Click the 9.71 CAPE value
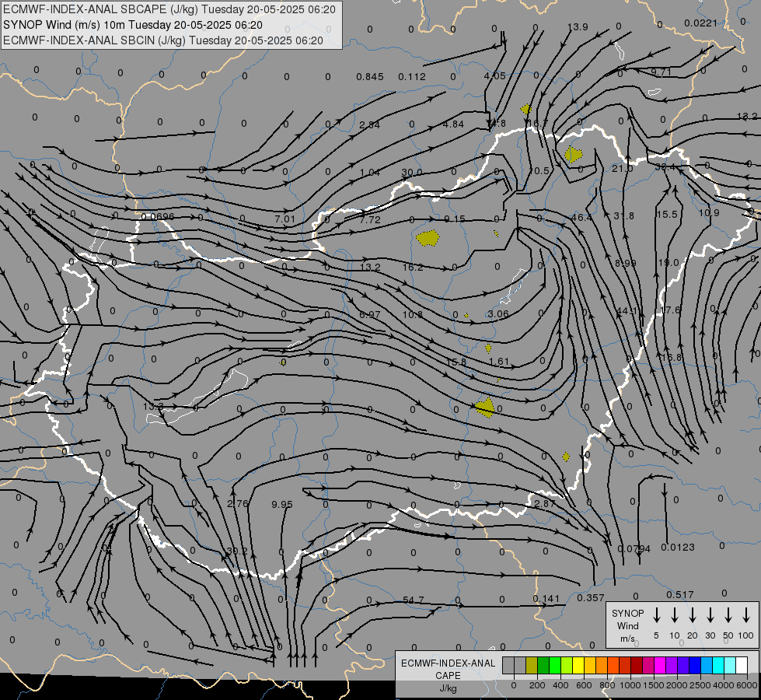 [661, 72]
